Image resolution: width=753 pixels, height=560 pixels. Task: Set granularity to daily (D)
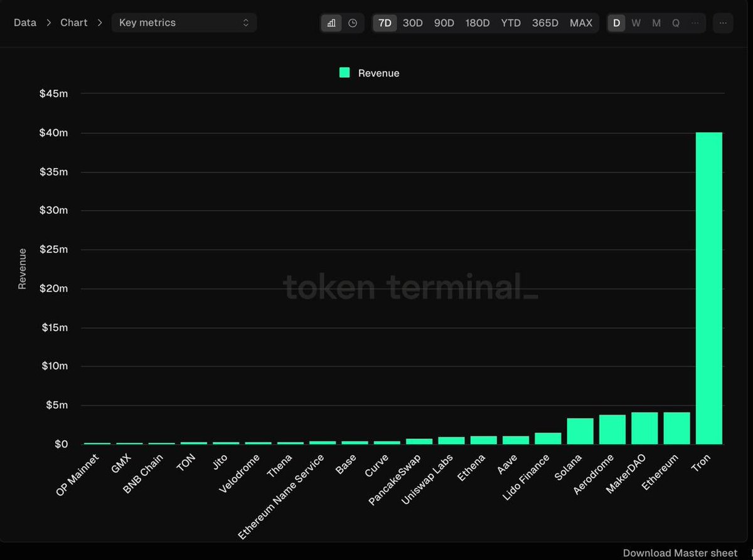(616, 23)
